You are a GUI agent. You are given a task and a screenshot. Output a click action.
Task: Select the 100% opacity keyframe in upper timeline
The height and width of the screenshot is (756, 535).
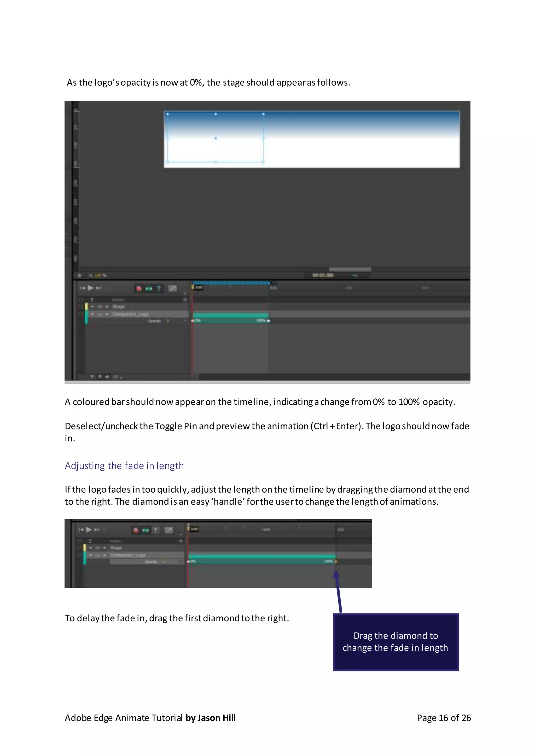click(269, 321)
